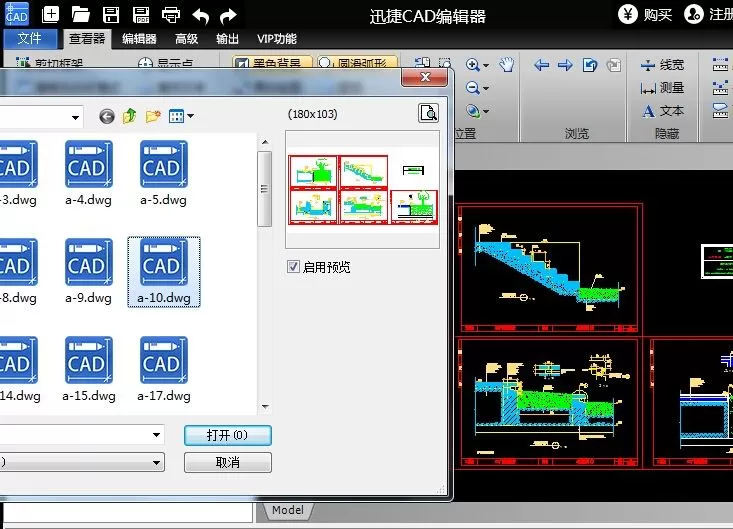Open the file type filter dropdown
The width and height of the screenshot is (733, 529).
[x=156, y=463]
